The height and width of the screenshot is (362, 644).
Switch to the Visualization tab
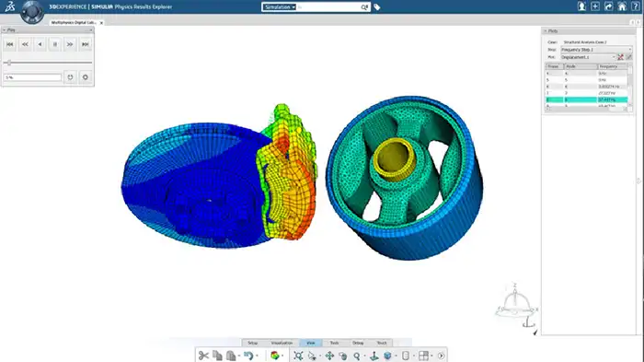pos(282,343)
